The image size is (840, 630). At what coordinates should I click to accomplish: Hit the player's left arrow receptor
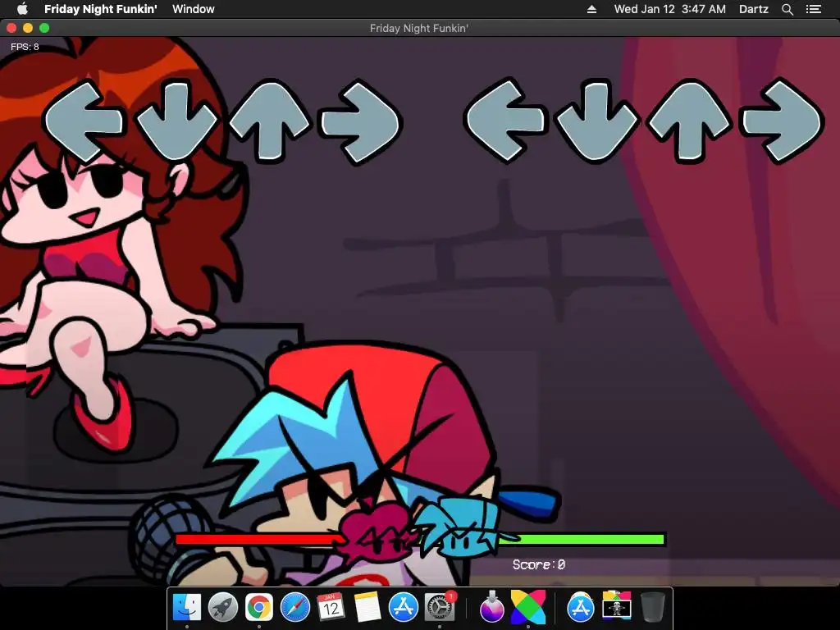point(505,121)
